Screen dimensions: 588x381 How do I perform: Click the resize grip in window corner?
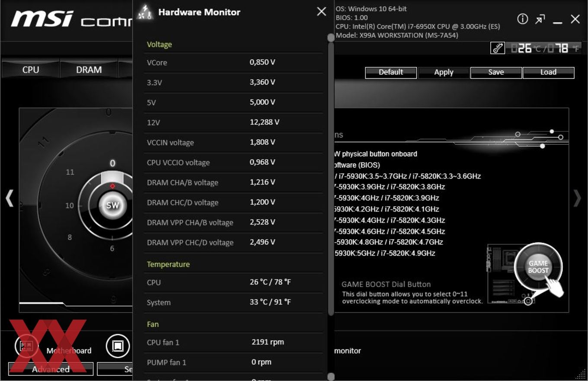point(582,374)
